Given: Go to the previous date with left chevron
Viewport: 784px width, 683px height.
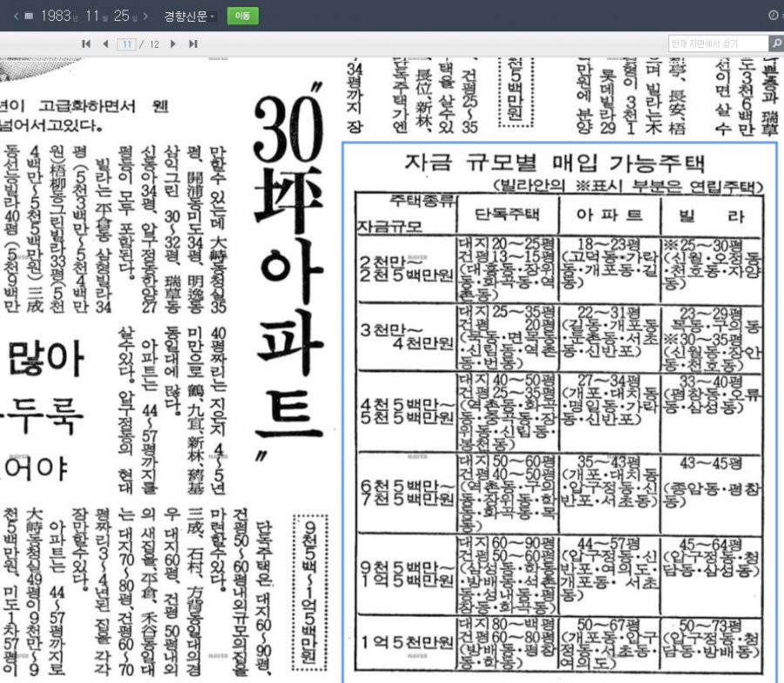Looking at the screenshot, I should [x=16, y=16].
